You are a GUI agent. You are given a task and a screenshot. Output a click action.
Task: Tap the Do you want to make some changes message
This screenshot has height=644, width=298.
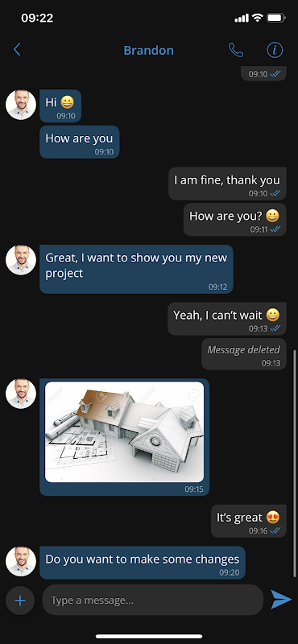pos(143,563)
